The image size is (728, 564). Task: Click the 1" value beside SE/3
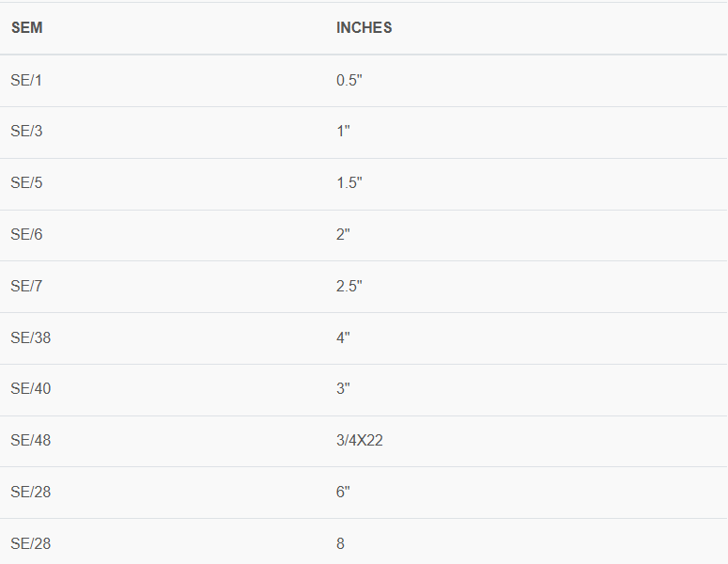(x=343, y=132)
